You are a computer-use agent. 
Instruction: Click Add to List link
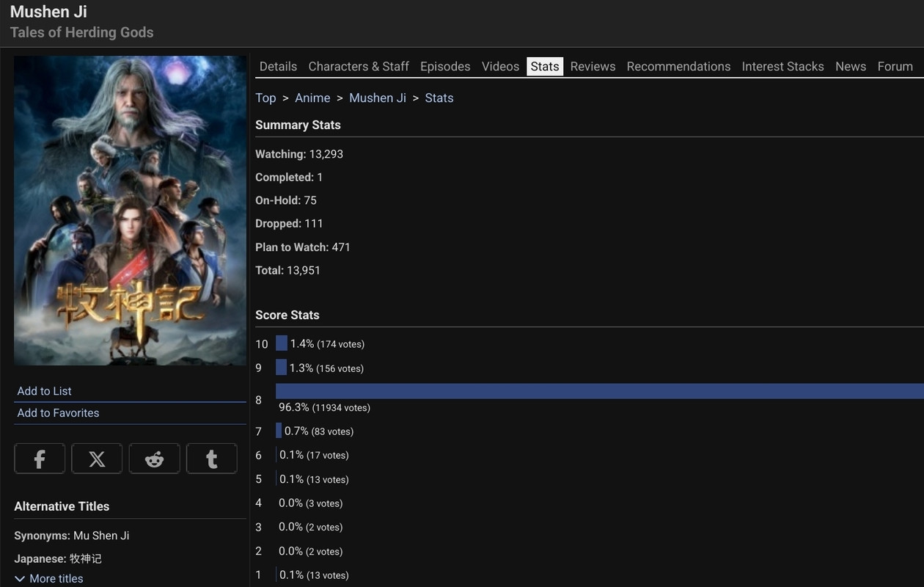(44, 391)
